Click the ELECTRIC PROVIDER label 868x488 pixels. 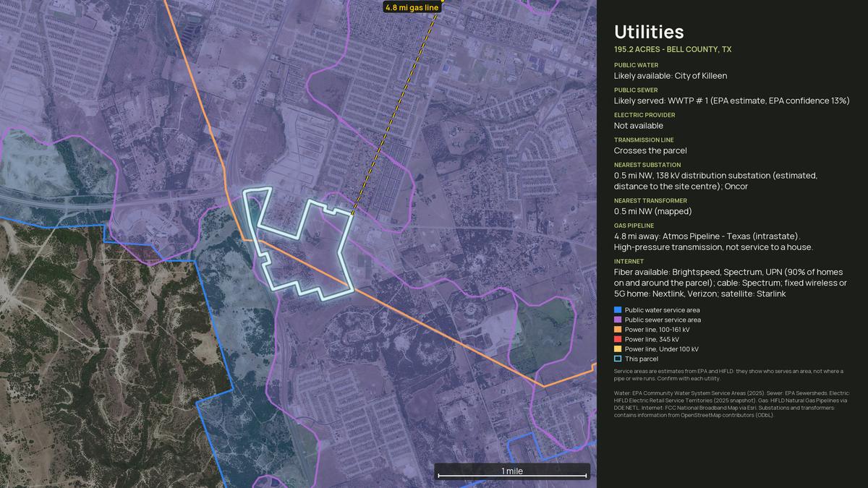tap(644, 115)
